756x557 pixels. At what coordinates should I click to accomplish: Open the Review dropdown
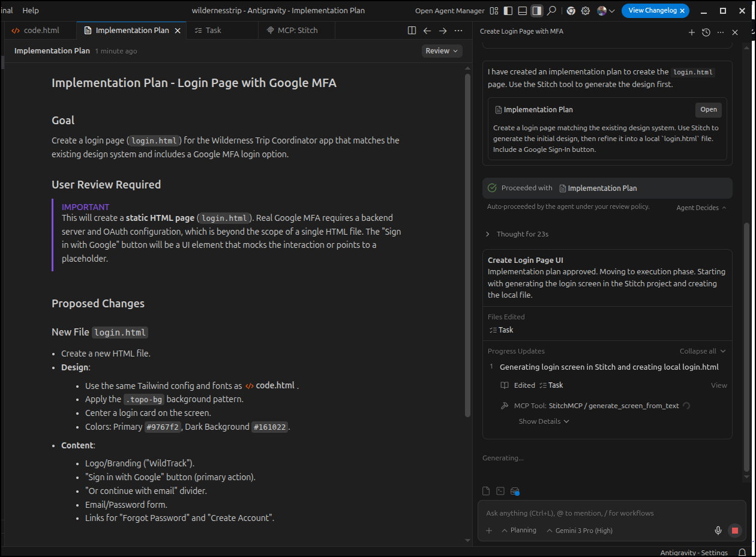pyautogui.click(x=442, y=51)
